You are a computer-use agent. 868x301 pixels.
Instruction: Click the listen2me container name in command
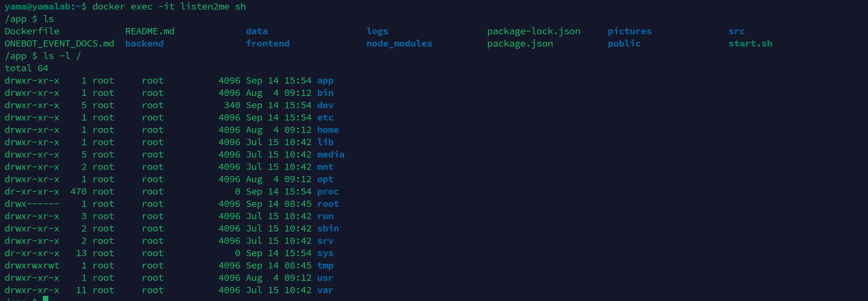pyautogui.click(x=205, y=7)
